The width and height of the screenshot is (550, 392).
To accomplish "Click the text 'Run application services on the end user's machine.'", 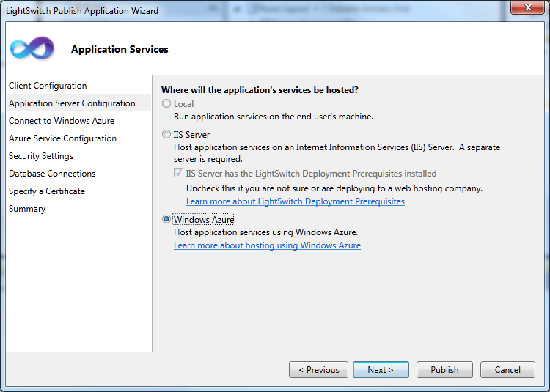I will [274, 117].
